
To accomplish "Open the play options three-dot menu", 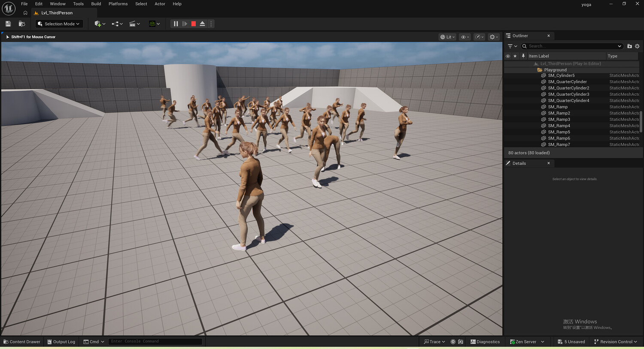I will click(x=211, y=24).
